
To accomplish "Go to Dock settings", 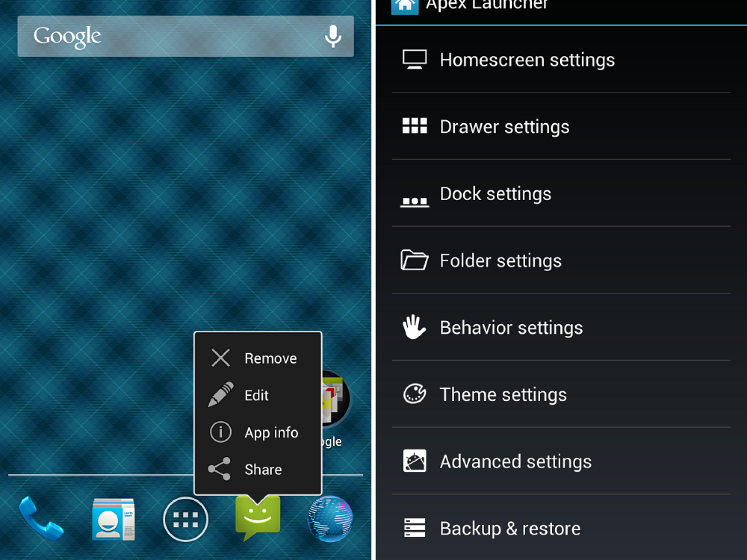I will click(x=495, y=194).
